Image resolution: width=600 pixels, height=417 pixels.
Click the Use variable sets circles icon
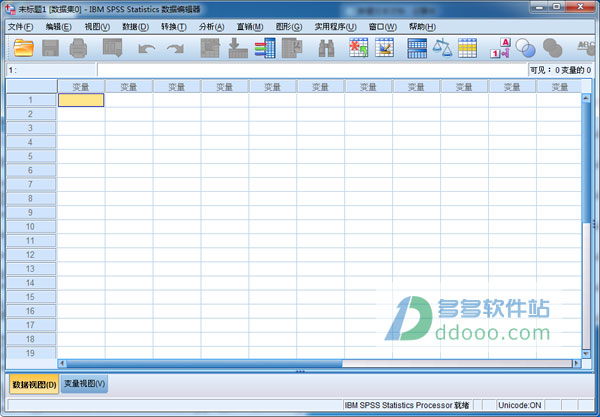pos(525,48)
